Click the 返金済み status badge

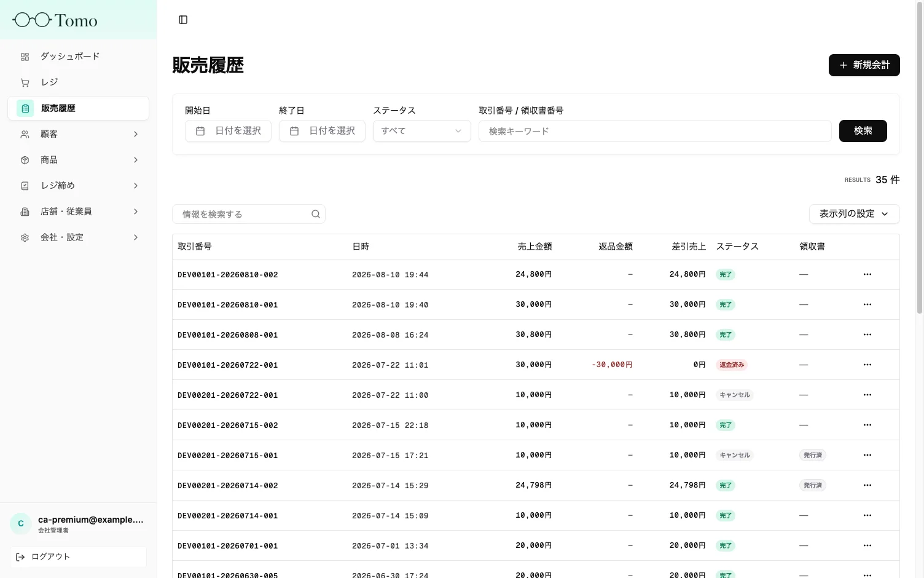click(732, 365)
